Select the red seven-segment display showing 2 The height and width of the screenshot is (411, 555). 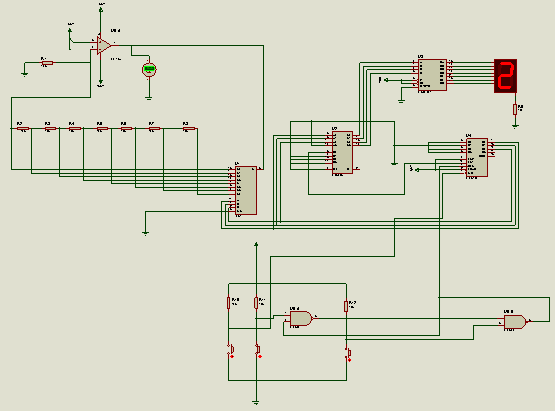click(505, 76)
